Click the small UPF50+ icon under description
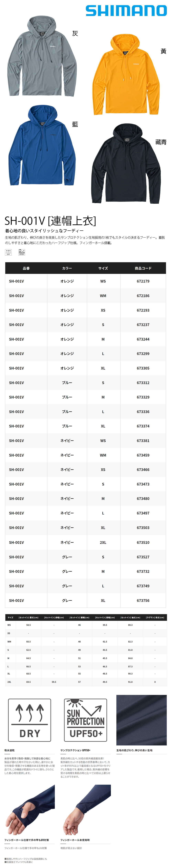This screenshot has height=868, width=172. pos(22,252)
